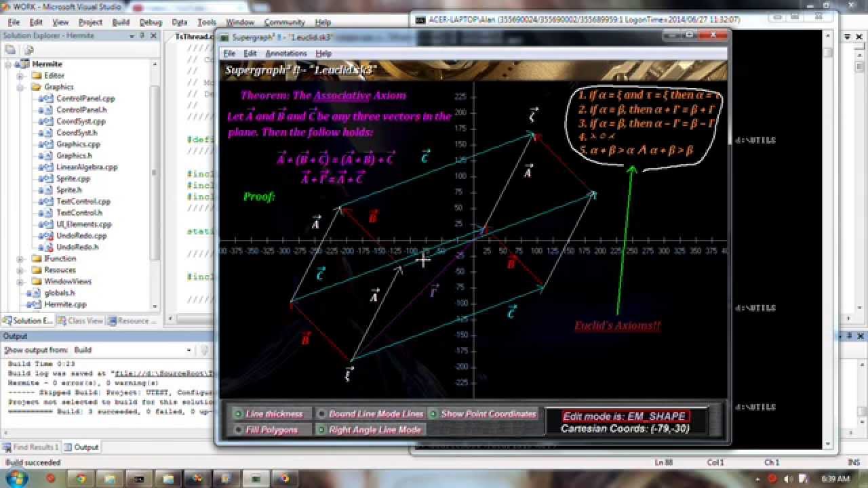Click the green 'Proof:' annotation text
This screenshot has height=488, width=868.
(259, 197)
